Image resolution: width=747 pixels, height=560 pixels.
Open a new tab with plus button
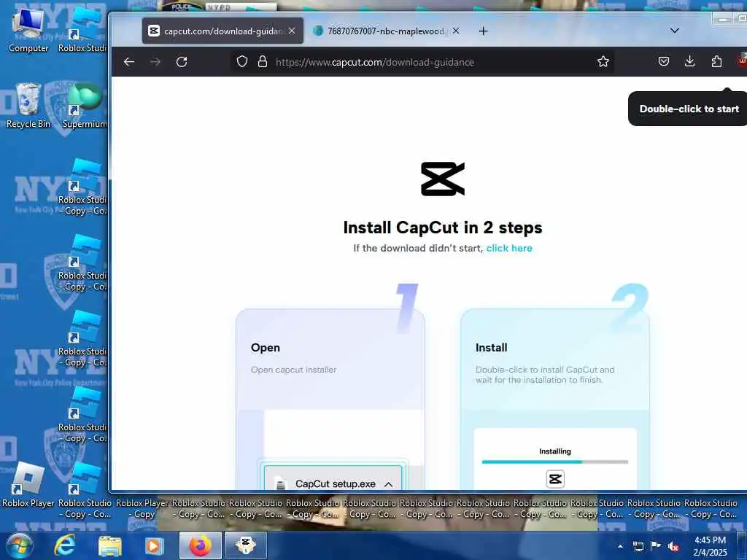tap(483, 31)
